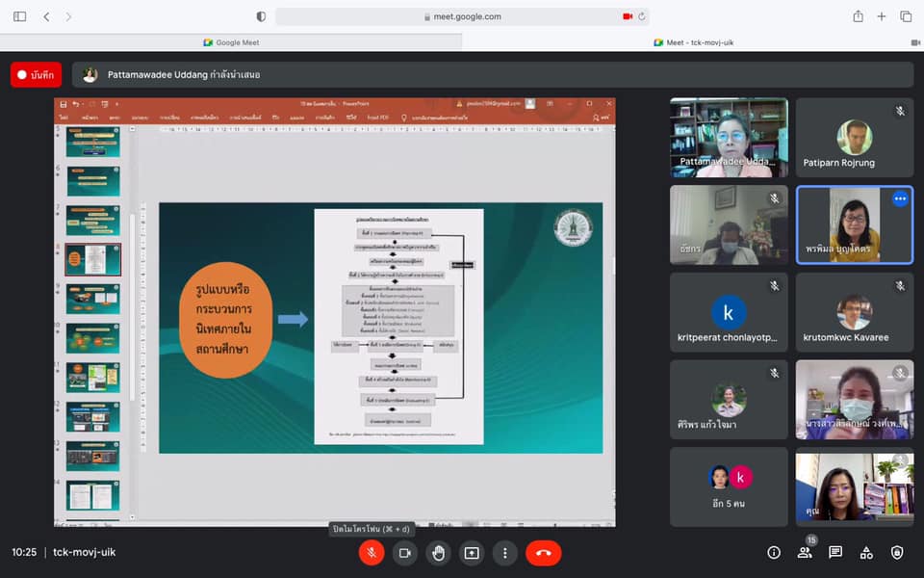Click the meet.google.com address field
This screenshot has height=578, width=924.
[462, 16]
